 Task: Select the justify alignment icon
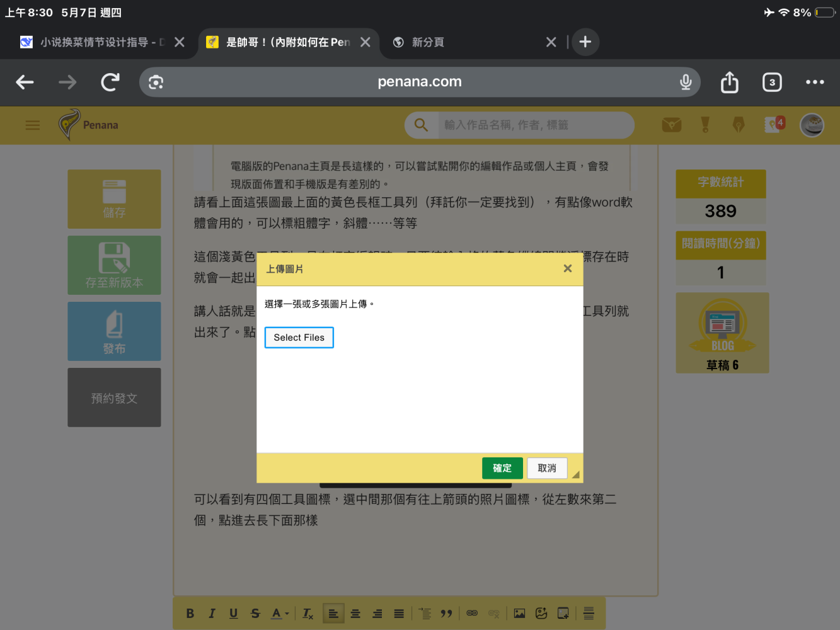click(x=399, y=614)
